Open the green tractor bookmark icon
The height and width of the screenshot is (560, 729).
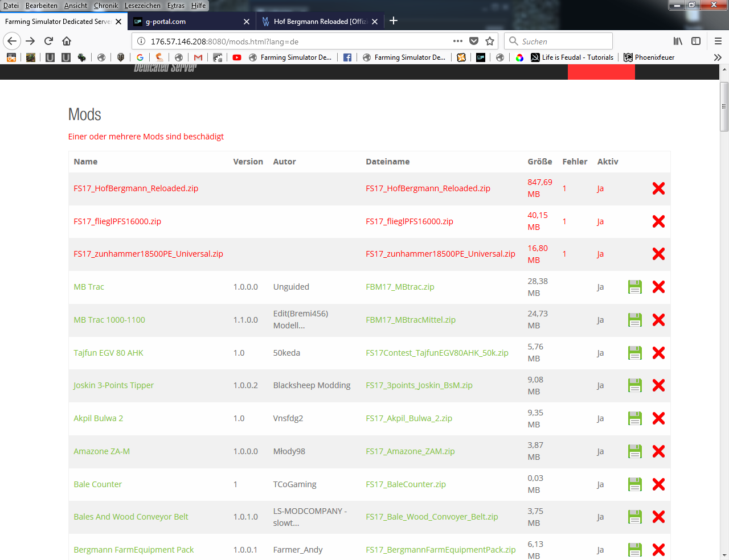tap(82, 57)
